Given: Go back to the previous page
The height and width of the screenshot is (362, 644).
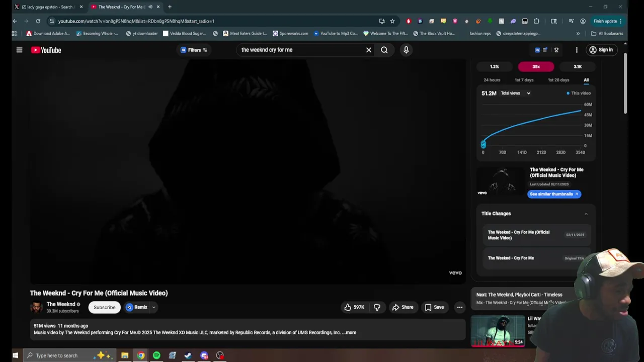Looking at the screenshot, I should point(15,21).
